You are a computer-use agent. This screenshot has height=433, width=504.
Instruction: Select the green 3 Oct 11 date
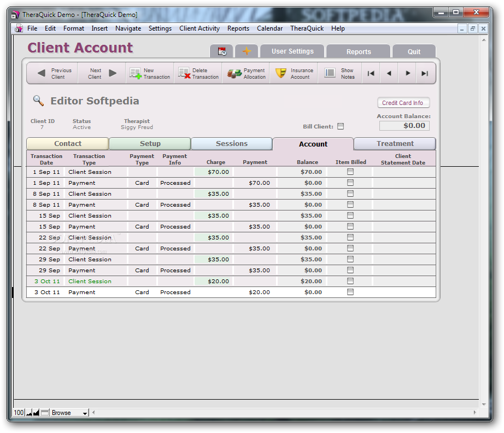pyautogui.click(x=47, y=281)
